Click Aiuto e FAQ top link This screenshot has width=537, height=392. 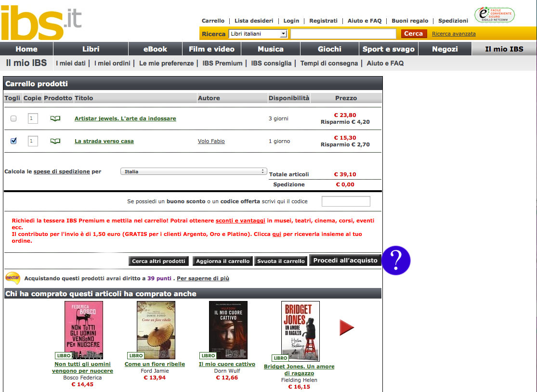click(365, 21)
